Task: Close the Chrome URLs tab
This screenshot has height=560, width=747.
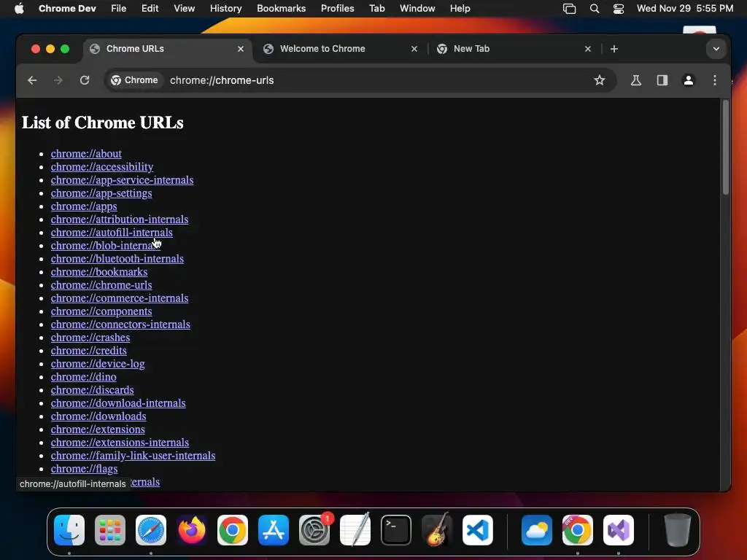Action: pos(241,49)
